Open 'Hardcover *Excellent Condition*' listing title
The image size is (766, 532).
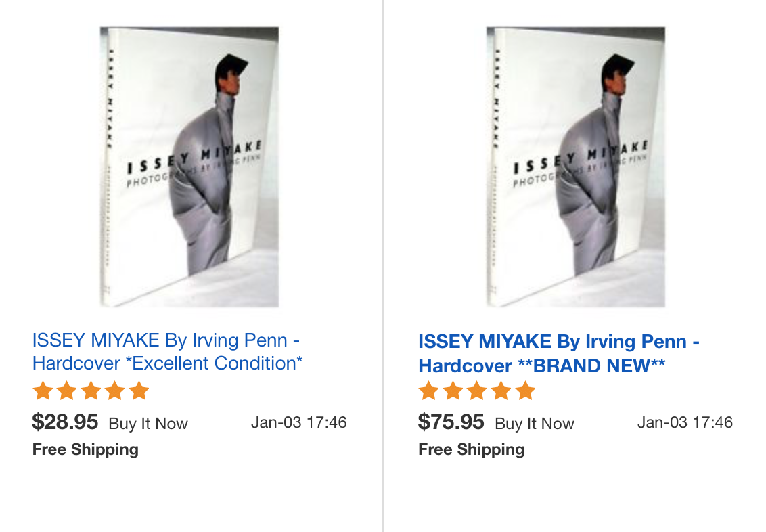pyautogui.click(x=167, y=352)
